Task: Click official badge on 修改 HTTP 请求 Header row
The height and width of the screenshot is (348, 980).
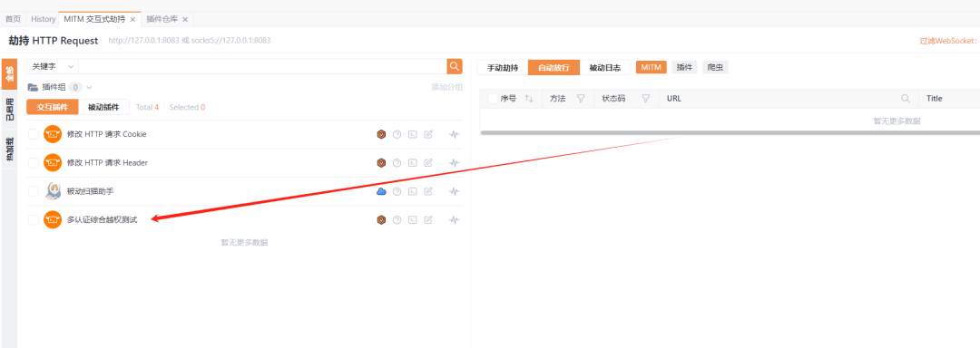Action: (x=380, y=163)
